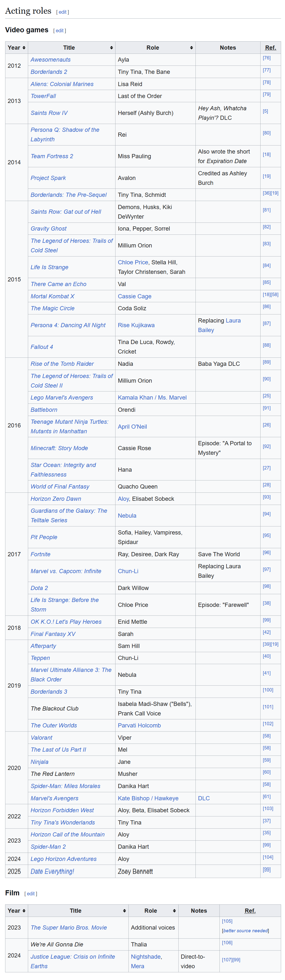Select 'Baba Yaga DLC' note text
Screen dimensions: 285x980
click(219, 364)
